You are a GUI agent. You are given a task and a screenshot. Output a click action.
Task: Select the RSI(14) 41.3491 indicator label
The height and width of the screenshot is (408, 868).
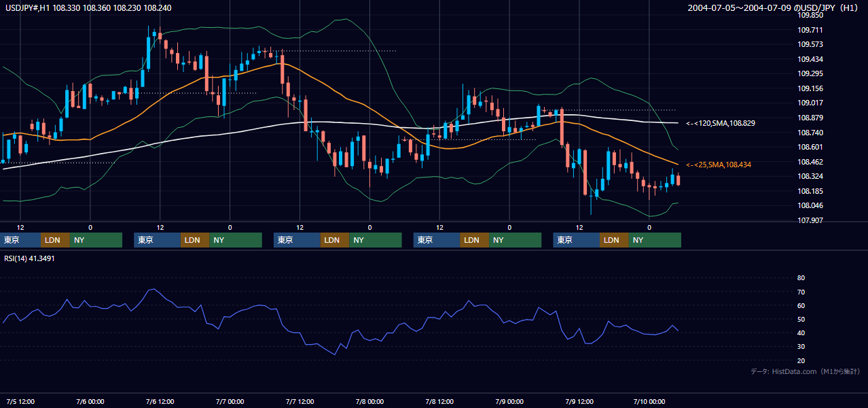[x=29, y=258]
